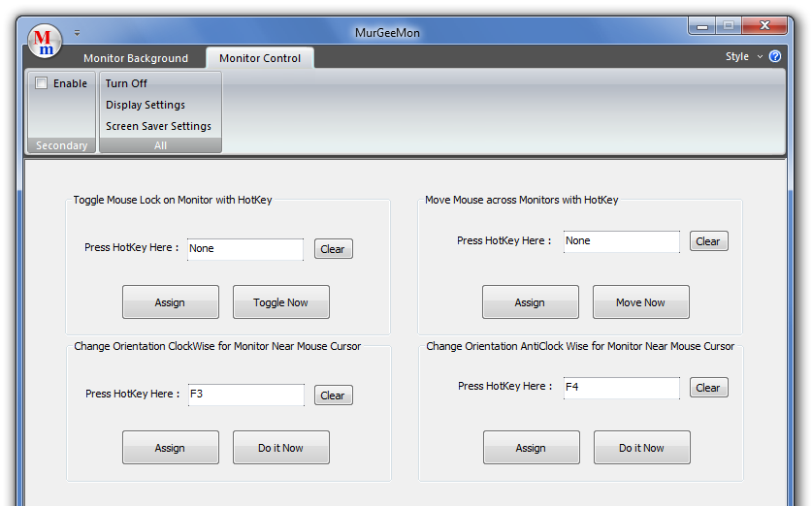Click Turn Off in the All group
The height and width of the screenshot is (506, 812).
pyautogui.click(x=126, y=83)
